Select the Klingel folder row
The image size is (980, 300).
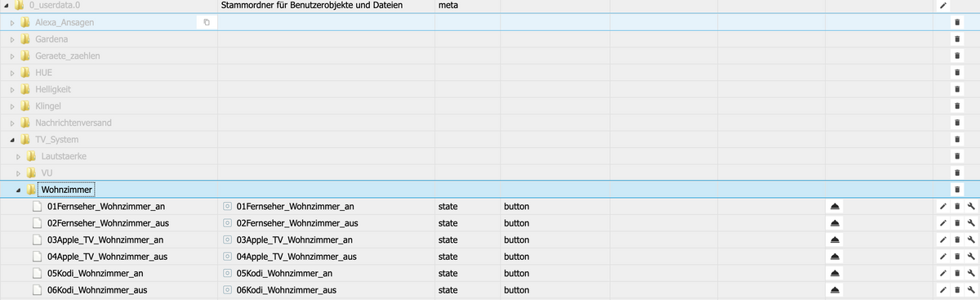click(490, 105)
